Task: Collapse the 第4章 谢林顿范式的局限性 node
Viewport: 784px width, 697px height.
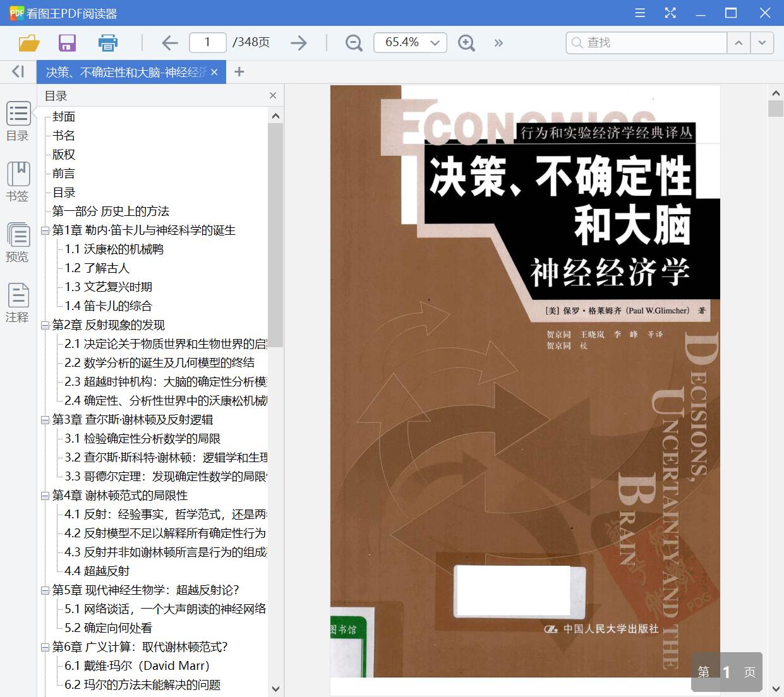Action: 45,496
